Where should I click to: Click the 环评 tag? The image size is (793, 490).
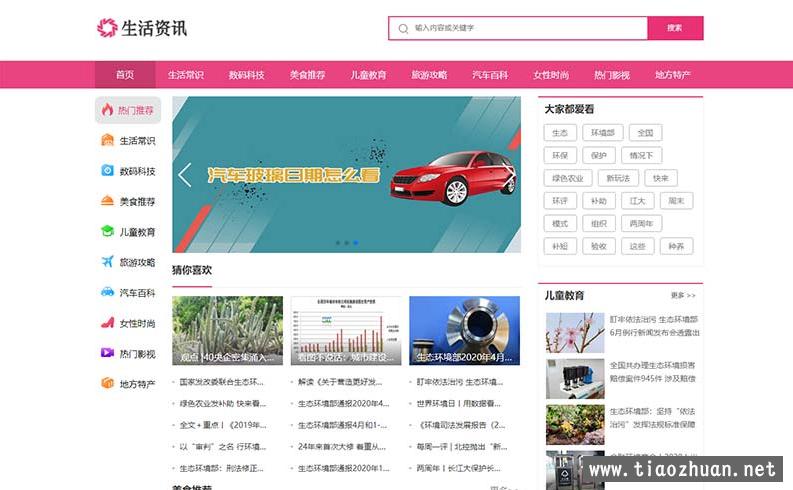[560, 201]
